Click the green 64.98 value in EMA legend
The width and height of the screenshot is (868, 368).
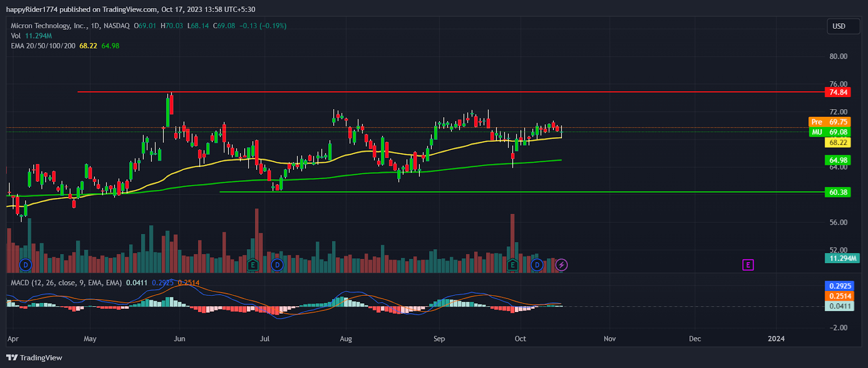click(110, 46)
